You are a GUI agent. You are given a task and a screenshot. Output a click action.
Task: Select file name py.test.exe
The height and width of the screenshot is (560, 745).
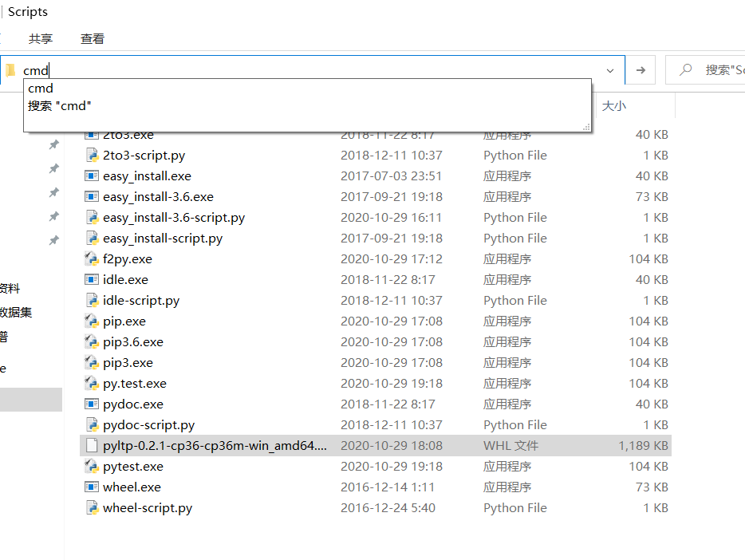135,384
